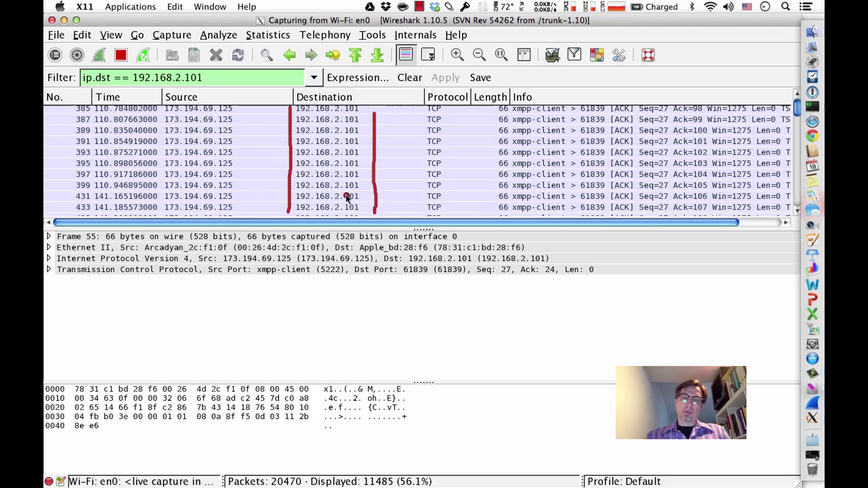The width and height of the screenshot is (868, 488).
Task: Toggle auto-scroll during live capture
Action: tap(428, 55)
